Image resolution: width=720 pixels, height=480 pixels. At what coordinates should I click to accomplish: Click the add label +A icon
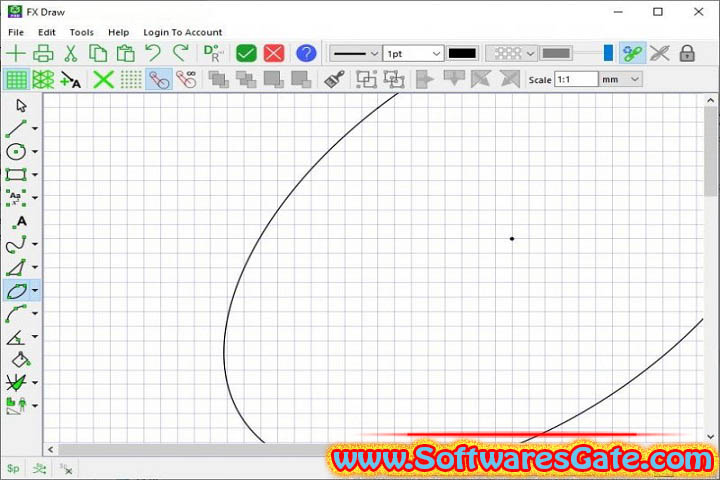coord(71,79)
